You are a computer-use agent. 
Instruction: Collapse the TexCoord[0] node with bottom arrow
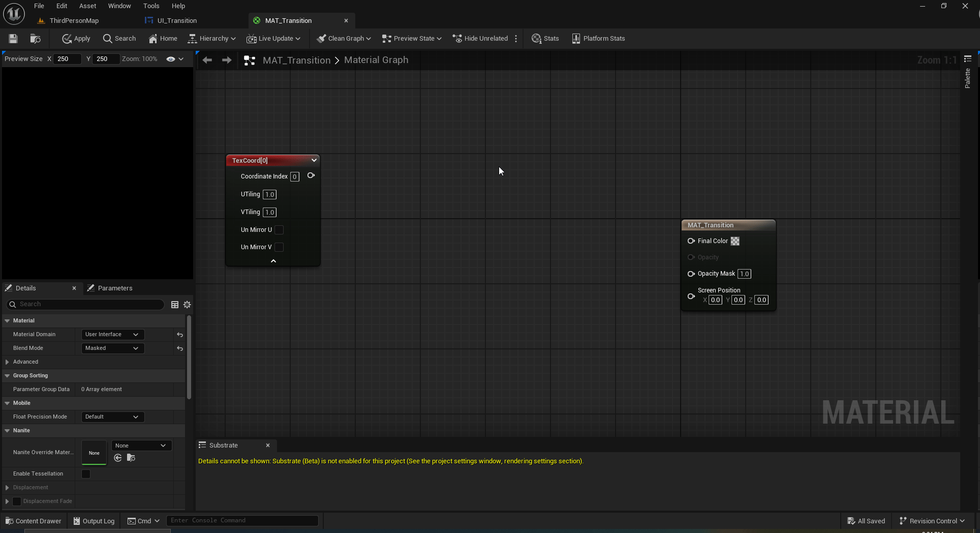[273, 261]
